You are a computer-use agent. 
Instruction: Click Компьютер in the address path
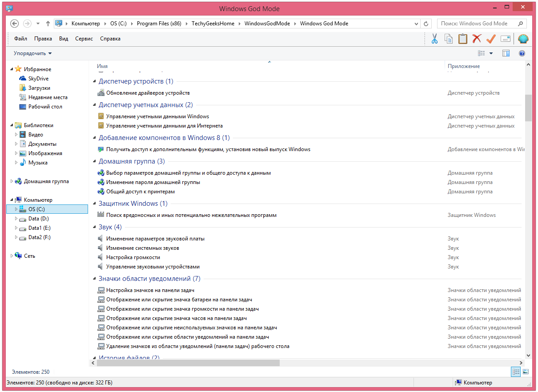85,24
